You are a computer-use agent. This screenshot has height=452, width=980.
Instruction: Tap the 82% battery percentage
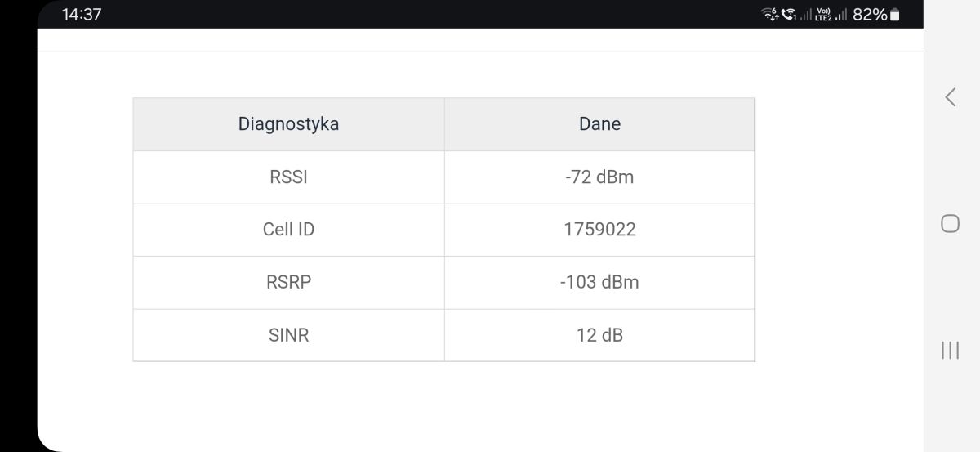(870, 15)
